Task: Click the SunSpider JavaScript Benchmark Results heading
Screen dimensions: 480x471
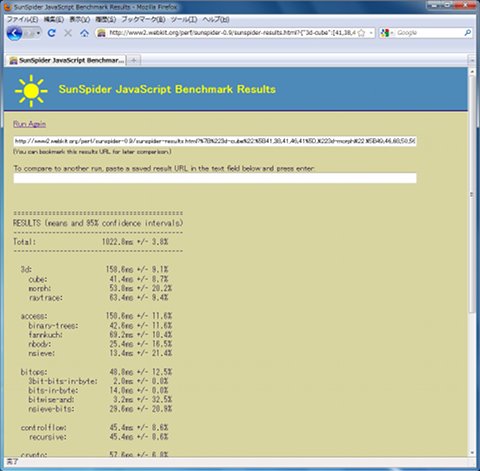Action: tap(167, 89)
